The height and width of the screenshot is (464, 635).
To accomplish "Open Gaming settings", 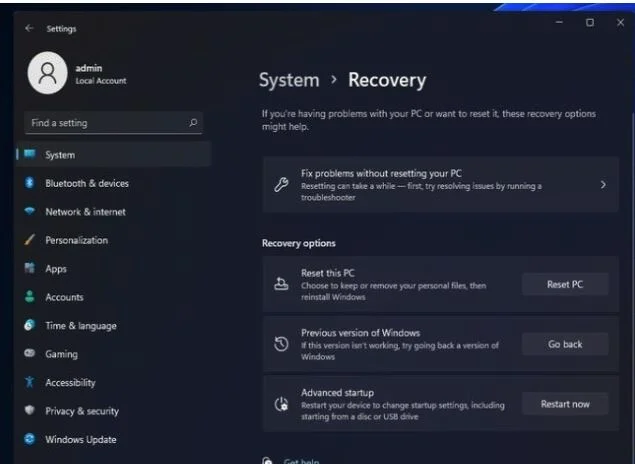I will point(114,353).
